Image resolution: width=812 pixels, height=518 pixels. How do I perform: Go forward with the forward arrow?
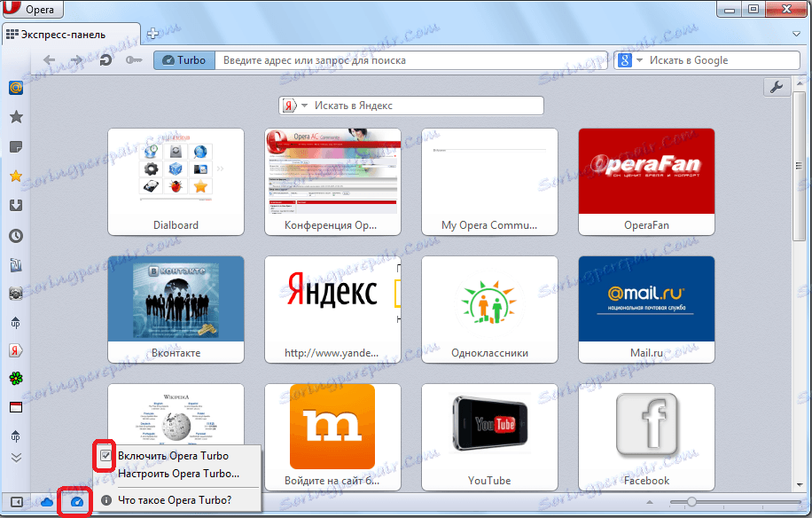click(76, 60)
